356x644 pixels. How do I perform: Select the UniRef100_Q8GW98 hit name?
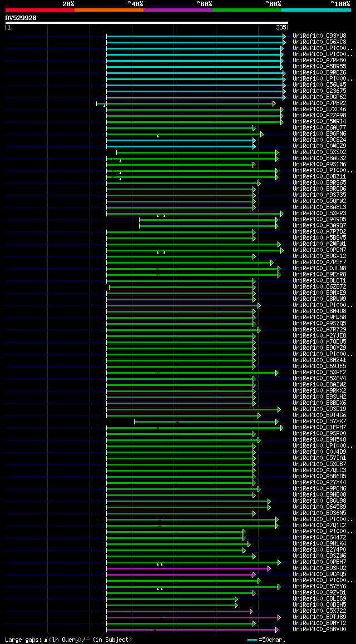click(x=319, y=501)
